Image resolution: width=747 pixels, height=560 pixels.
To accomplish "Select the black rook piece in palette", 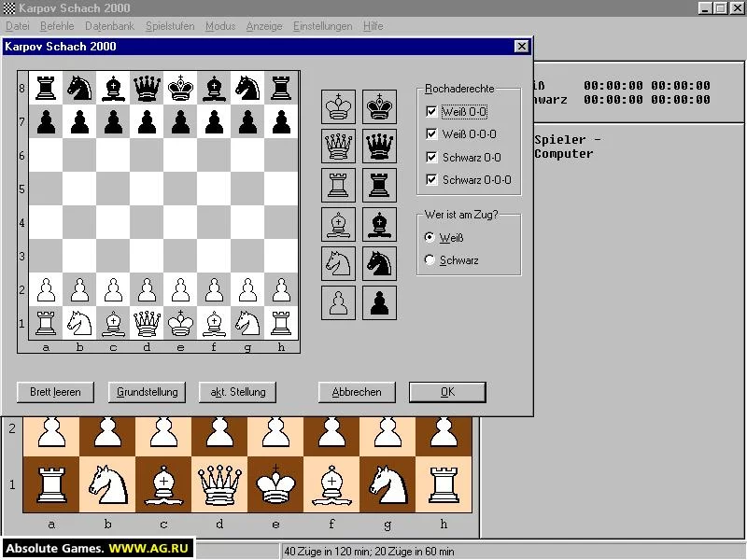I will click(379, 185).
